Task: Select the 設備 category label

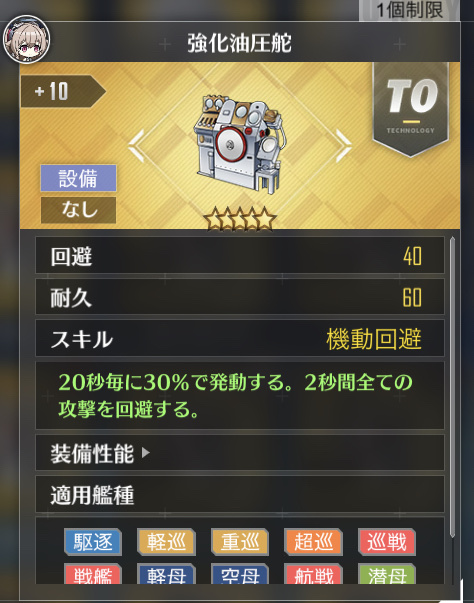Action: click(x=78, y=178)
